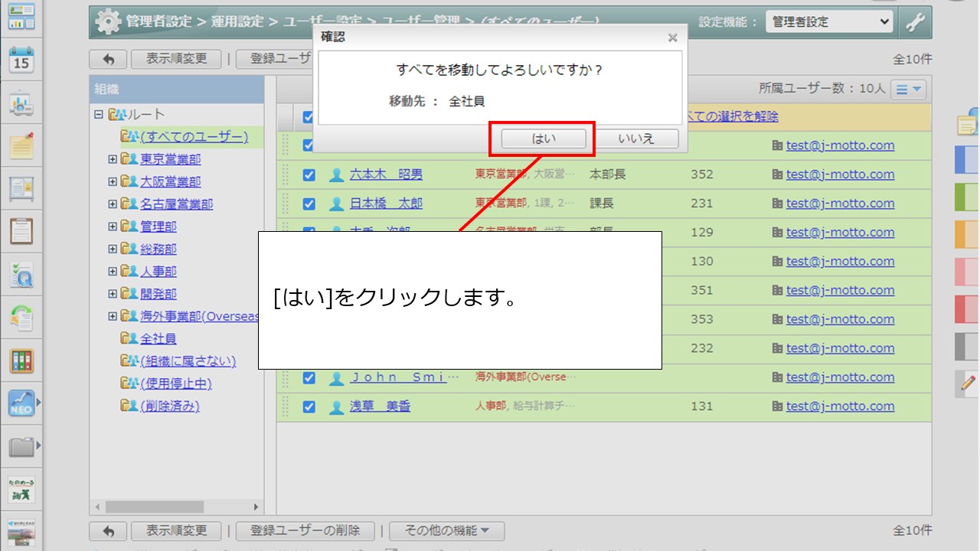The image size is (980, 551).
Task: Open the yellow sticky note memo icon
Action: tap(21, 146)
